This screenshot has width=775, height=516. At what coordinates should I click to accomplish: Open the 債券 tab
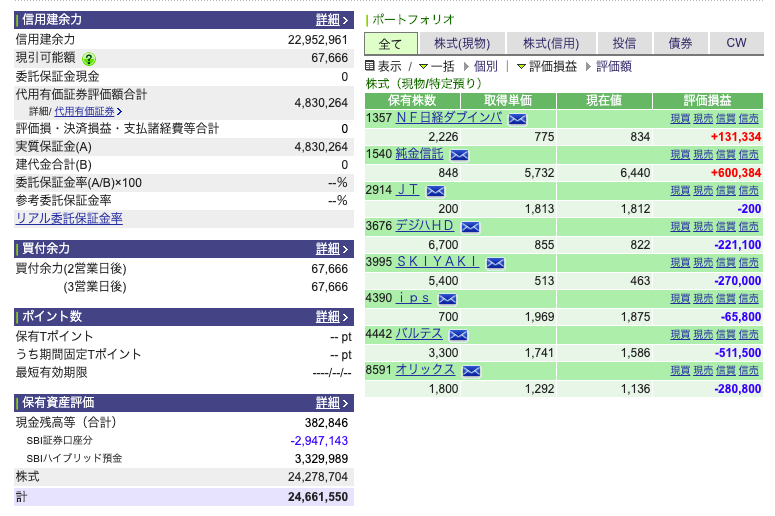[x=680, y=43]
